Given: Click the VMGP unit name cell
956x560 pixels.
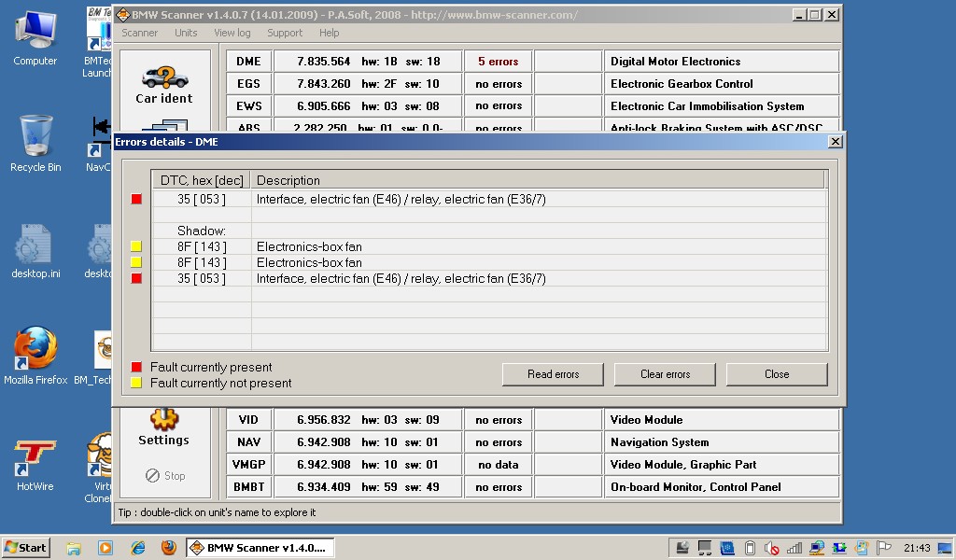Looking at the screenshot, I should point(248,464).
